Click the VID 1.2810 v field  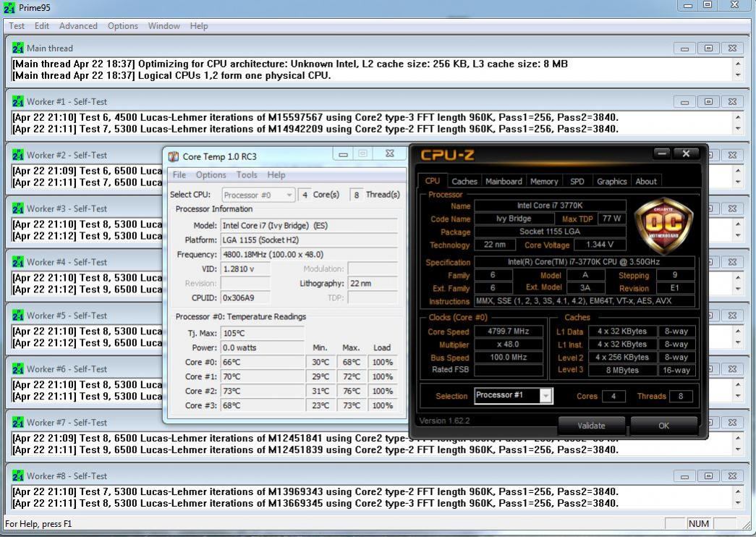click(245, 268)
